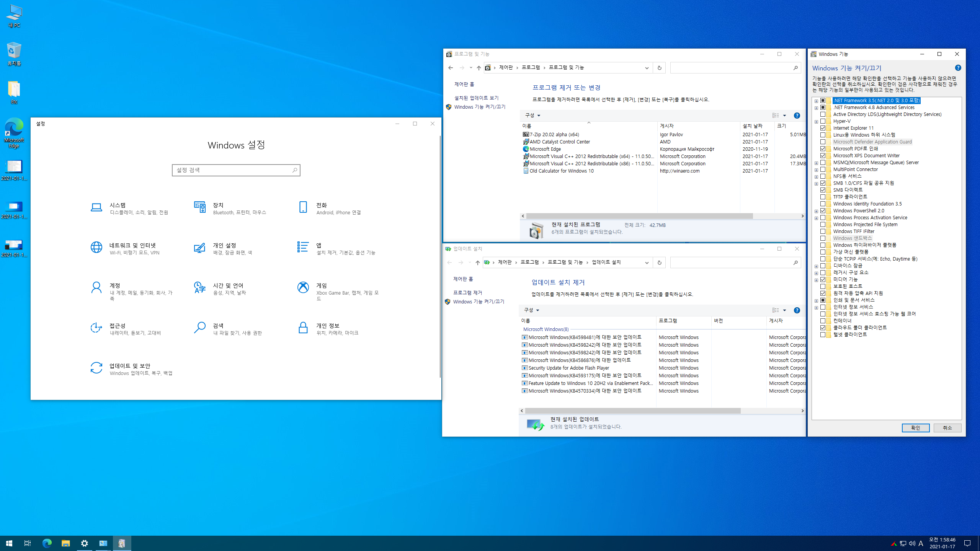The height and width of the screenshot is (551, 980).
Task: Click the help icon in Windows 기능 dialog
Action: 958,68
